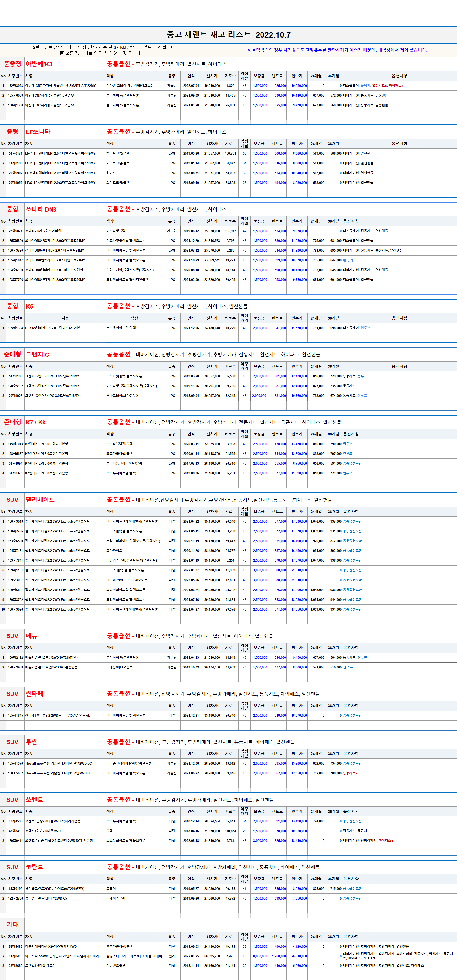Screen dimensions: 457x980
Task: Select the '싼타페' section heading
Action: coord(34,693)
